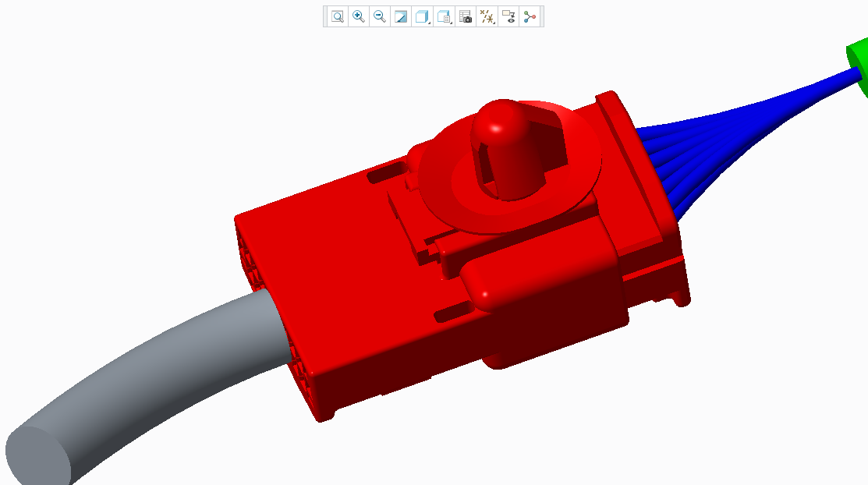This screenshot has height=485, width=868.
Task: Open the View Manager camera icon
Action: (x=466, y=16)
